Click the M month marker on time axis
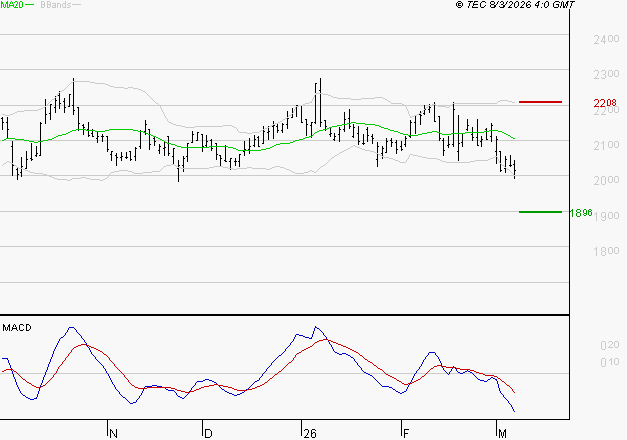 coord(503,433)
